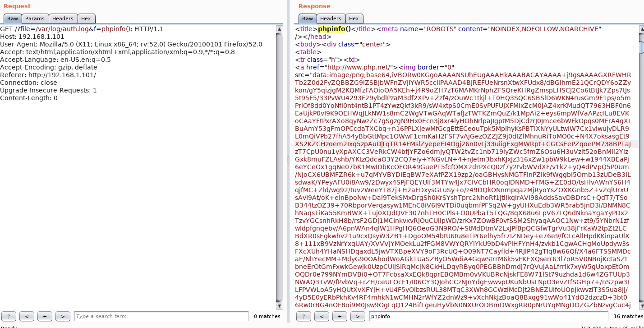Click Request '+' search options button
Screen dimensions: 644x328
(x=45, y=316)
